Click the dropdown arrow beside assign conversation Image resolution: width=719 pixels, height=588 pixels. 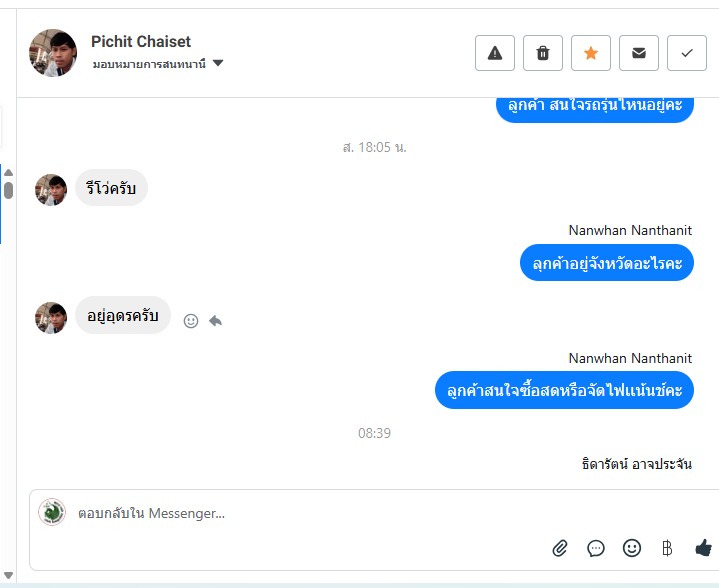218,63
